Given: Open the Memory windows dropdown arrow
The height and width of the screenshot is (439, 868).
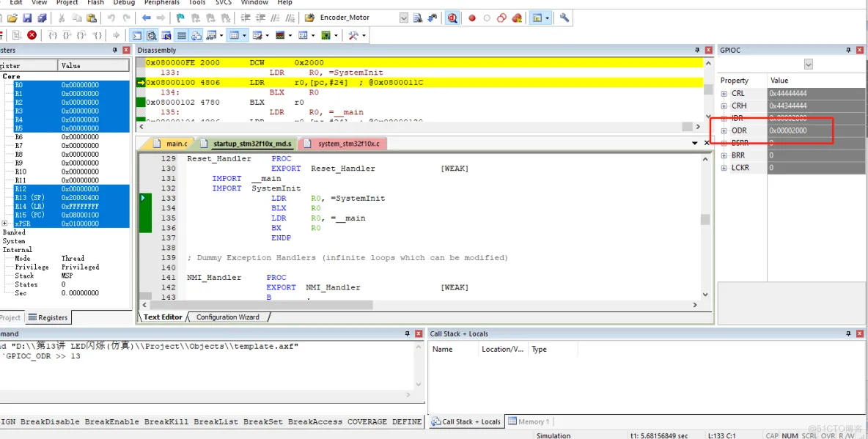Looking at the screenshot, I should pos(244,35).
